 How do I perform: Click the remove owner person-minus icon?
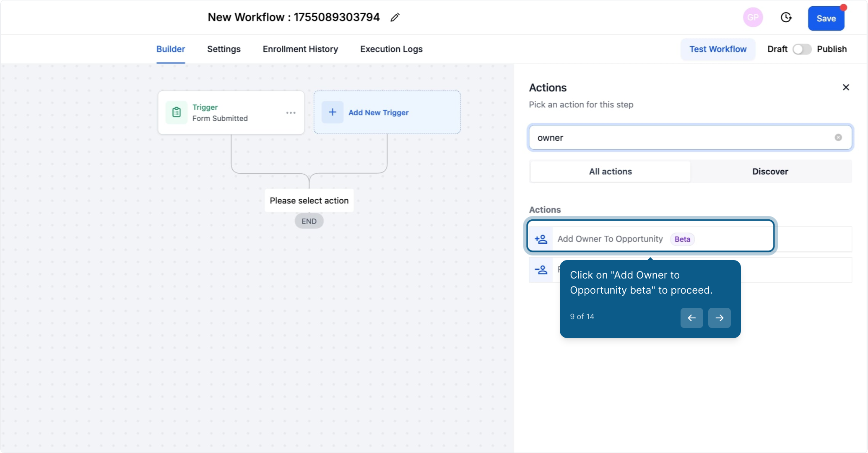[x=541, y=270]
